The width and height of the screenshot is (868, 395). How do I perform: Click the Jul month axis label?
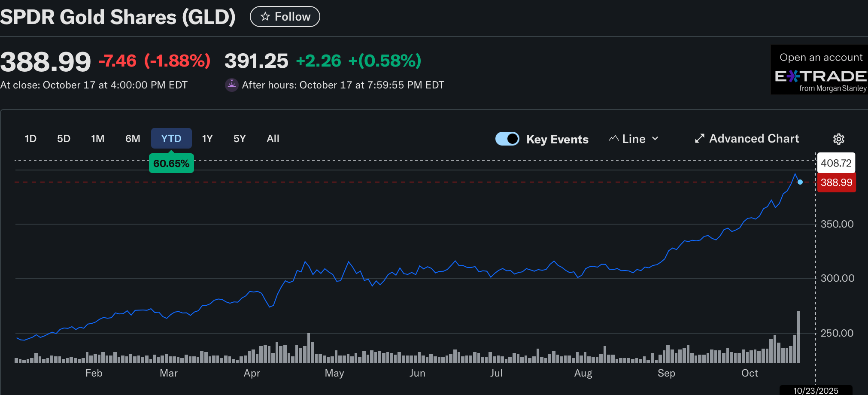click(x=496, y=373)
